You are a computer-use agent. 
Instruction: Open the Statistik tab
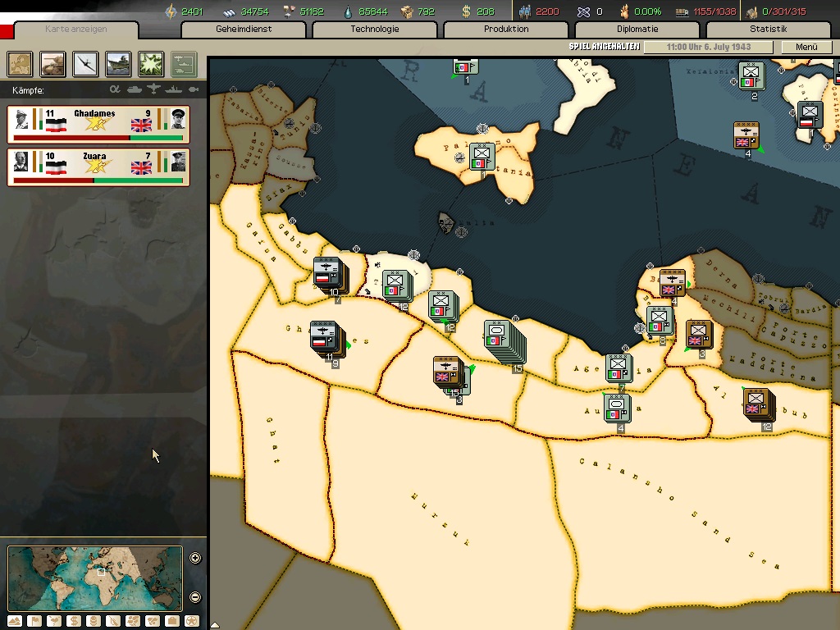pyautogui.click(x=768, y=29)
